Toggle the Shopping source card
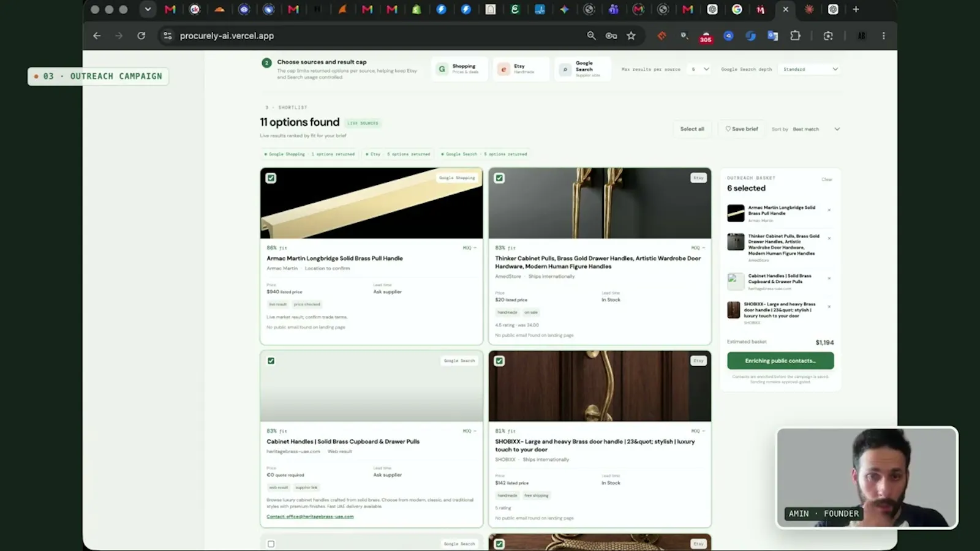Viewport: 980px width, 551px height. (x=460, y=69)
